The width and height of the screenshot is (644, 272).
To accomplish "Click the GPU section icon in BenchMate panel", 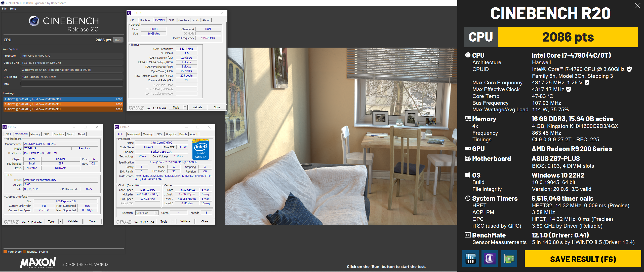I will (x=468, y=149).
